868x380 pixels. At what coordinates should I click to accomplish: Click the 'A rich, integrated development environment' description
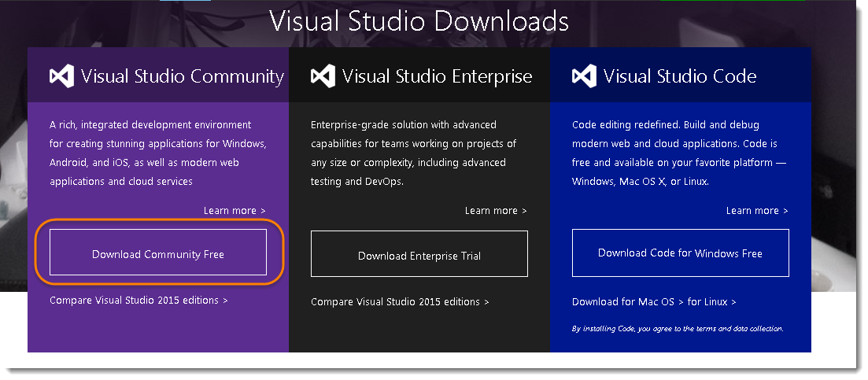[x=158, y=153]
